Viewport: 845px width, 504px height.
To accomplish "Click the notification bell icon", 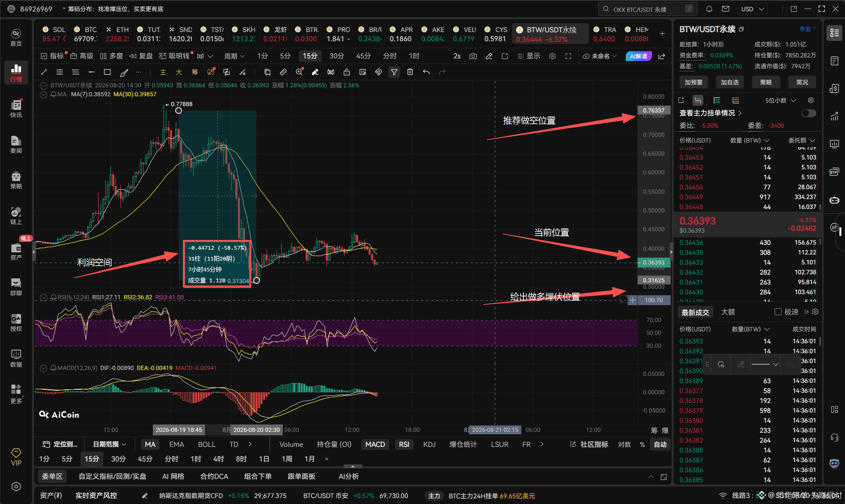I will pyautogui.click(x=709, y=9).
